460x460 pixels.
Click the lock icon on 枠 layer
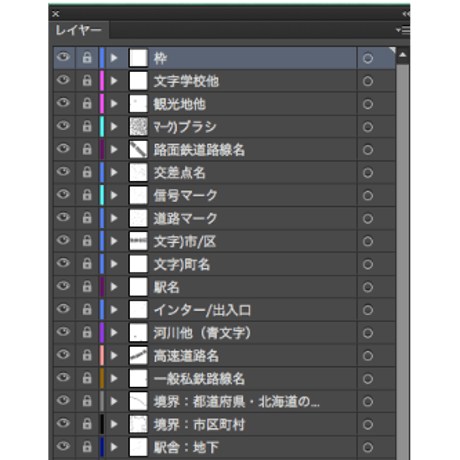coord(87,58)
